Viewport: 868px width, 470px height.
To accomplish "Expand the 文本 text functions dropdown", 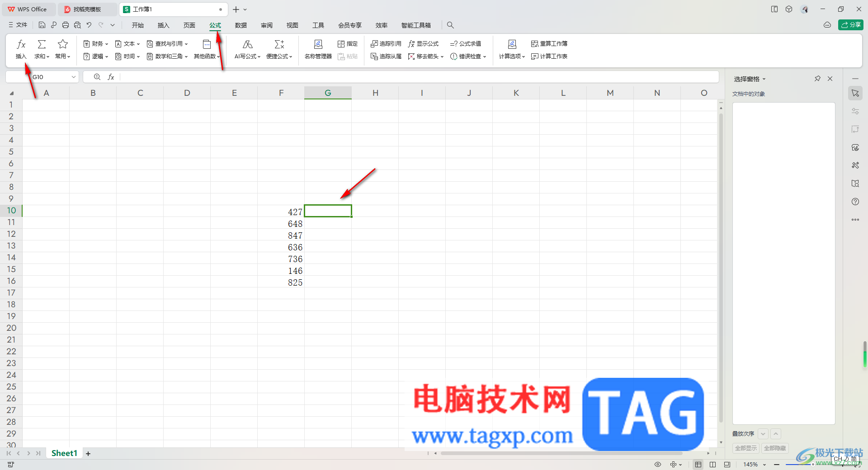I will click(127, 44).
